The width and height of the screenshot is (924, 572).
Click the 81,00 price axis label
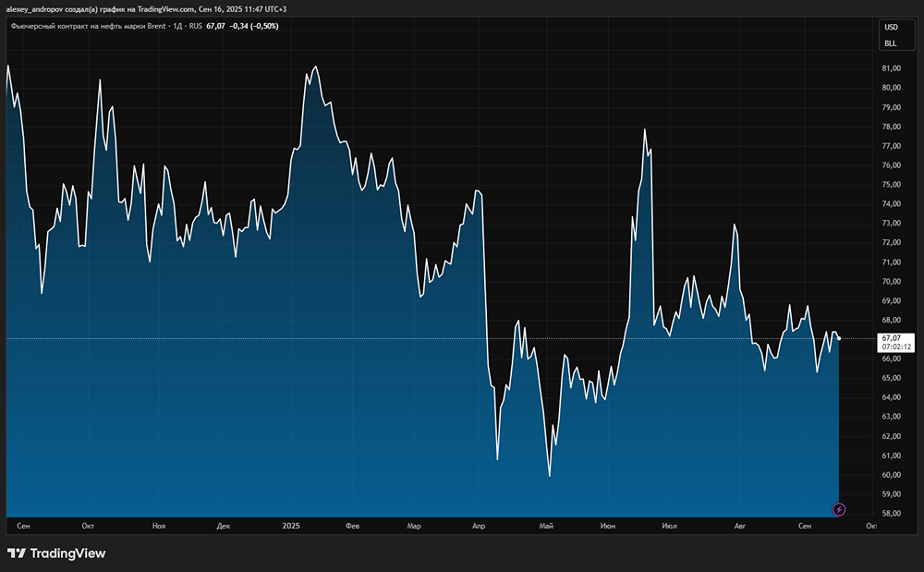[891, 68]
